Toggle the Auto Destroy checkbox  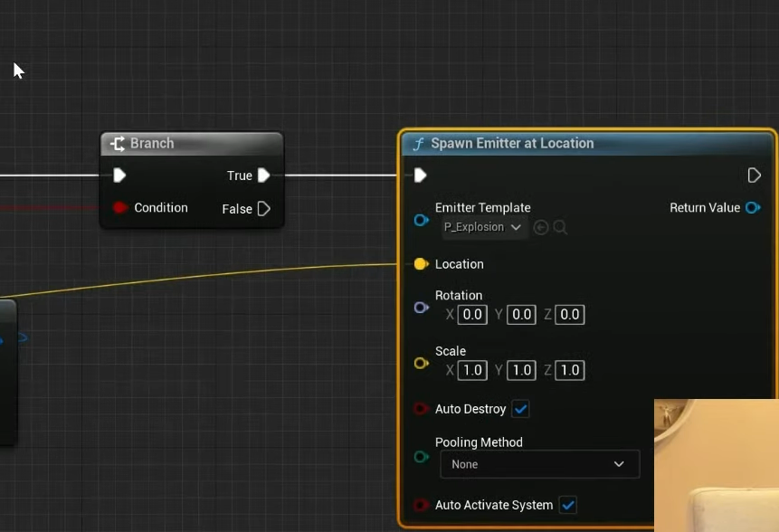pyautogui.click(x=520, y=409)
